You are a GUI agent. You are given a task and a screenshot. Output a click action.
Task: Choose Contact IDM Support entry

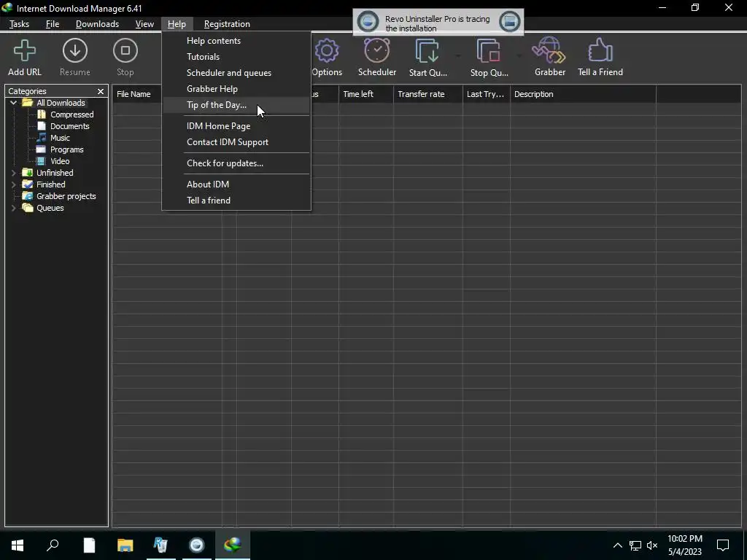[236, 142]
